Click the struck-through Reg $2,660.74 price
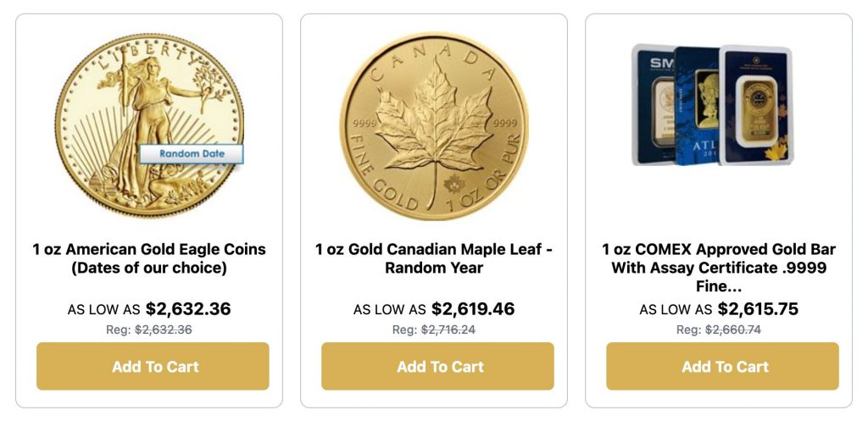 (x=733, y=330)
